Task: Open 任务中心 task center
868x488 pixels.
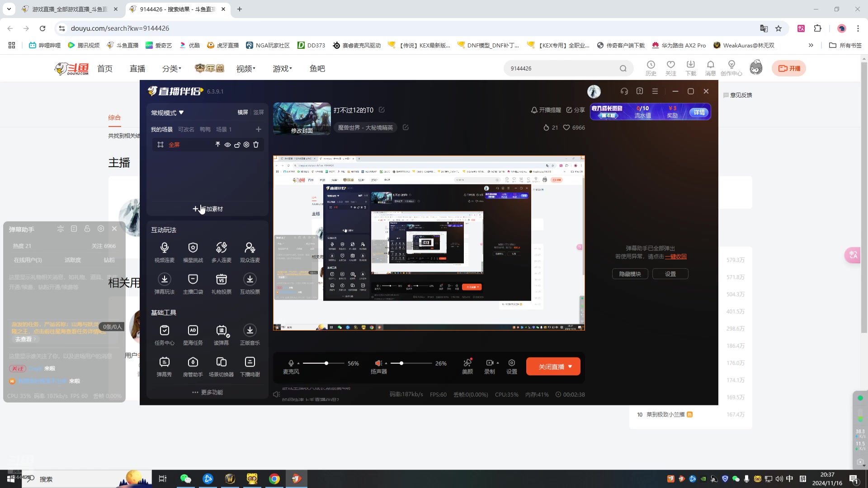Action: click(165, 335)
